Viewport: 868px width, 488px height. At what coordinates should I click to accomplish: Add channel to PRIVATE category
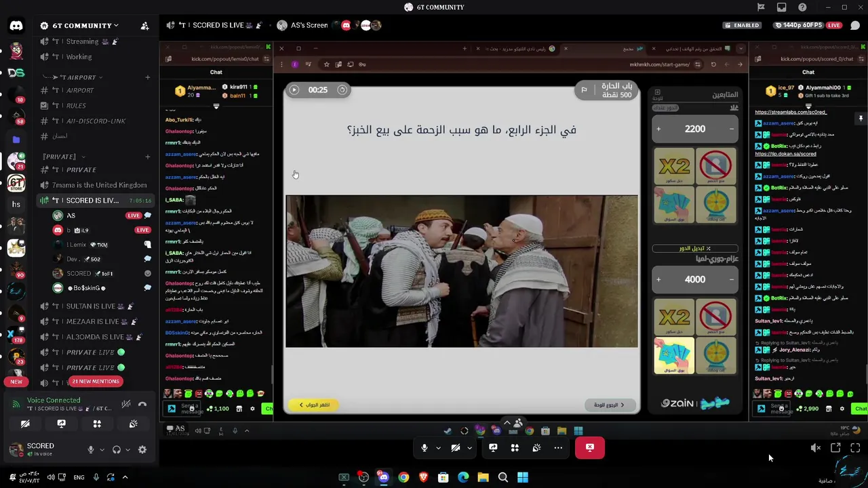click(x=147, y=157)
